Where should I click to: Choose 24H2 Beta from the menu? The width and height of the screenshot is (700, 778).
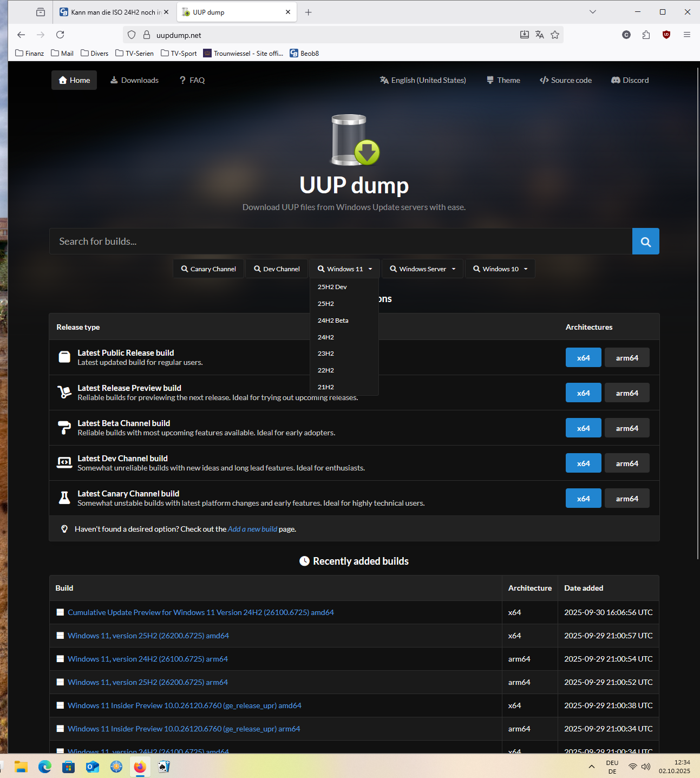click(x=344, y=321)
